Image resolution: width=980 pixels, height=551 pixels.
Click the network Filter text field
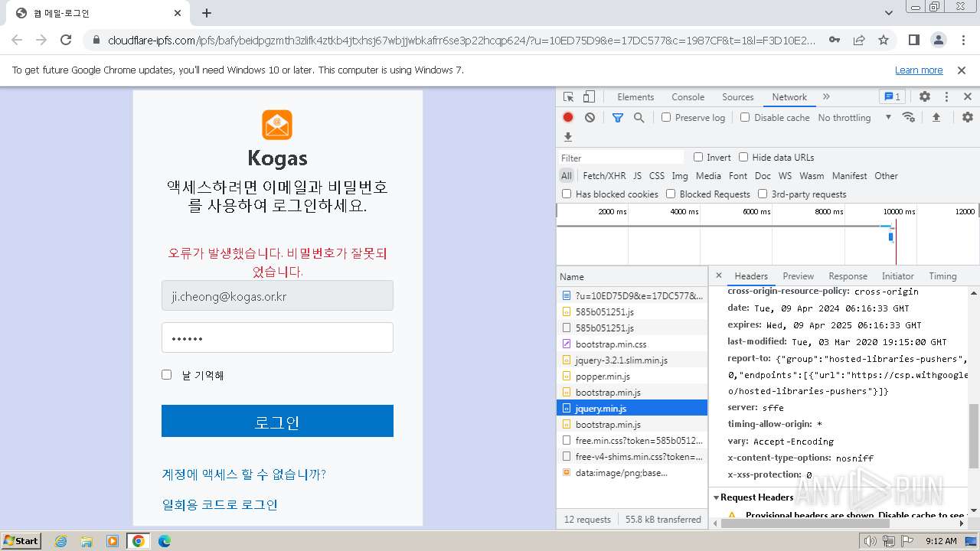click(x=621, y=158)
